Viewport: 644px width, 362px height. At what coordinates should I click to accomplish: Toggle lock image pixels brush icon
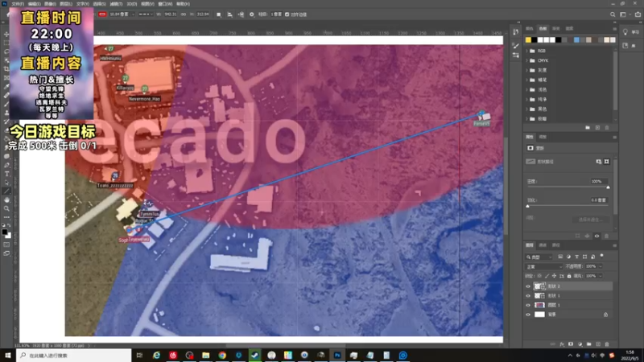pos(547,276)
